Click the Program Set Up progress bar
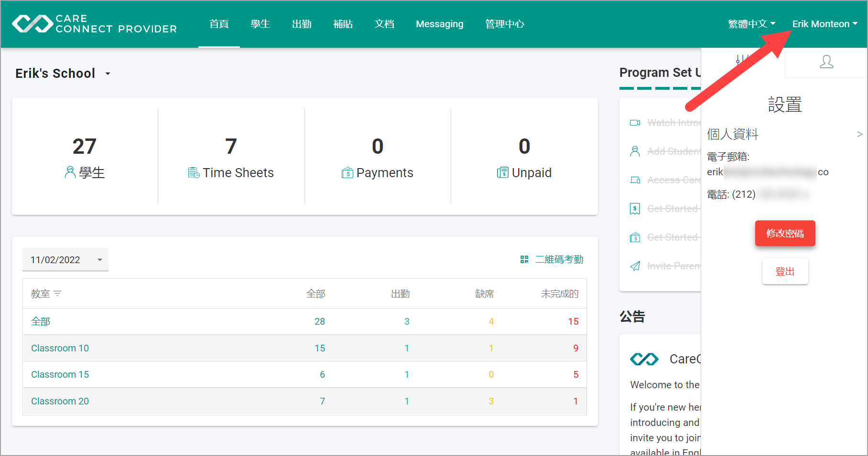 click(x=660, y=88)
